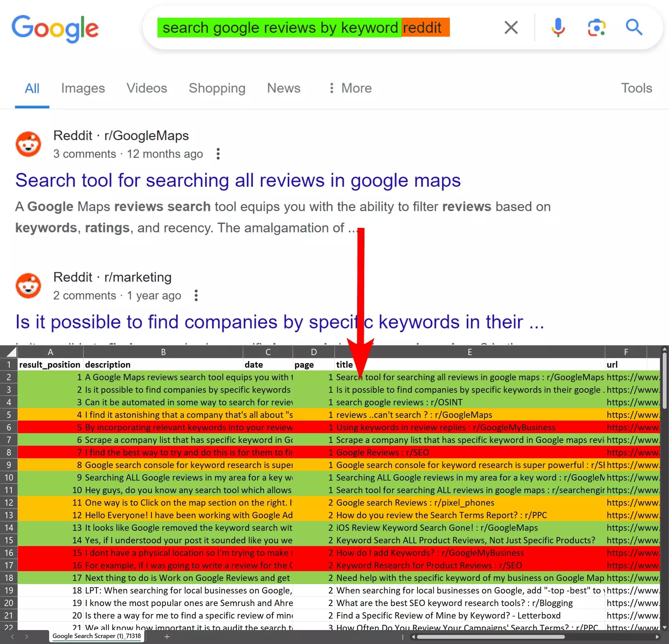Click the r/GoogleMaps Reddit avatar

(x=28, y=144)
